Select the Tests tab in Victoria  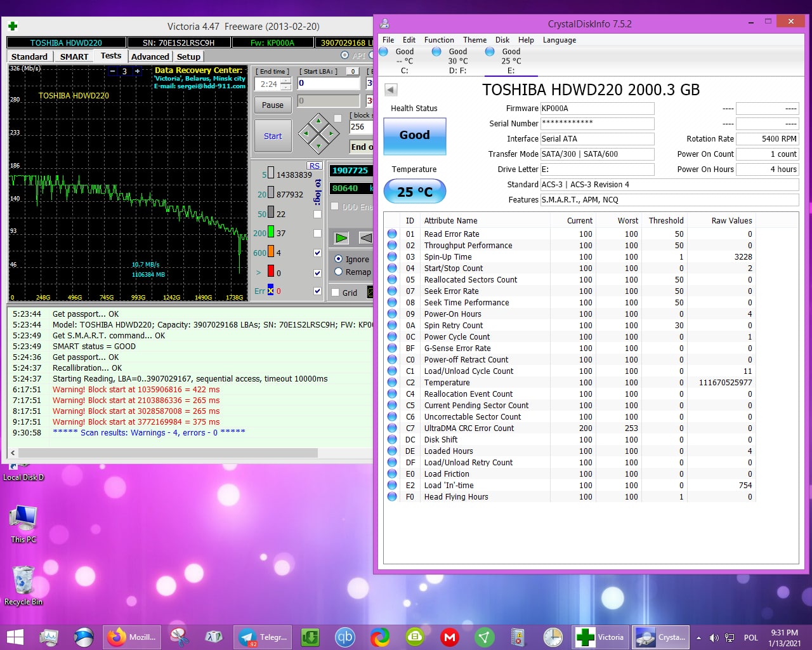click(x=111, y=56)
